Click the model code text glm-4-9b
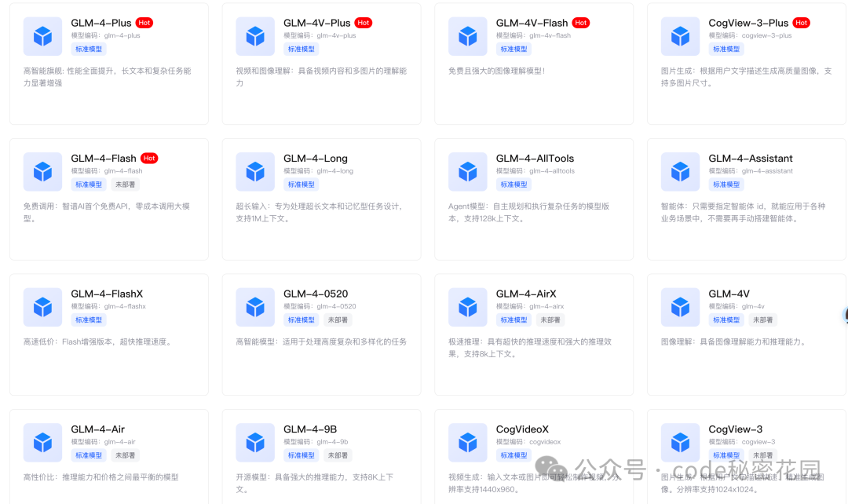This screenshot has height=504, width=848. 333,442
